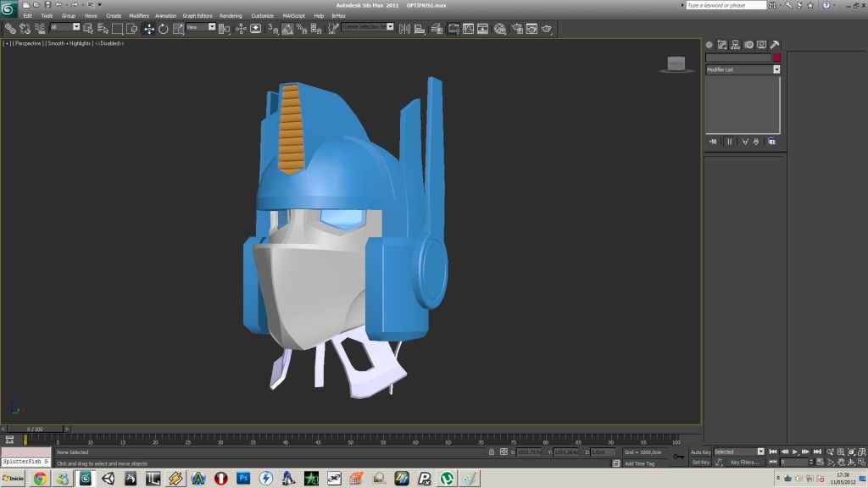Open the Edit menu

click(x=28, y=16)
